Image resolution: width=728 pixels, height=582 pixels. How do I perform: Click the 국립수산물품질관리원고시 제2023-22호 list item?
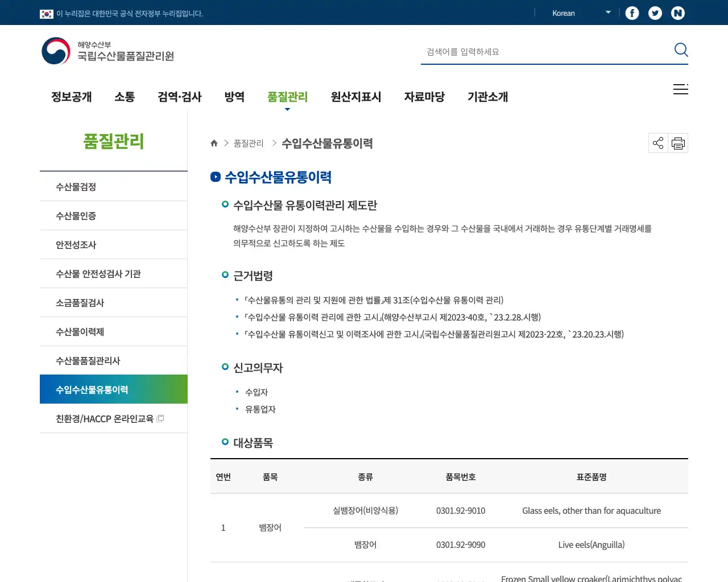[x=435, y=334]
